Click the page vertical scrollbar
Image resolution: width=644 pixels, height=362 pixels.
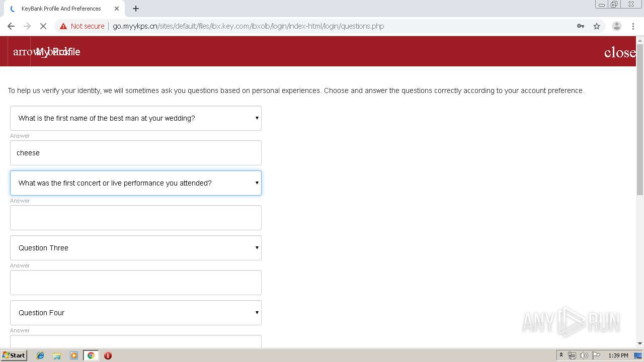tap(640, 119)
